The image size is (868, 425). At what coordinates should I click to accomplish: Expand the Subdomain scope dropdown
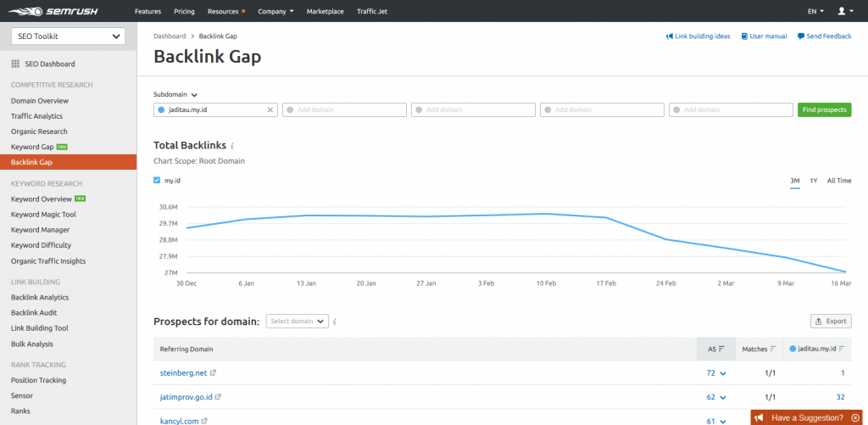point(175,95)
